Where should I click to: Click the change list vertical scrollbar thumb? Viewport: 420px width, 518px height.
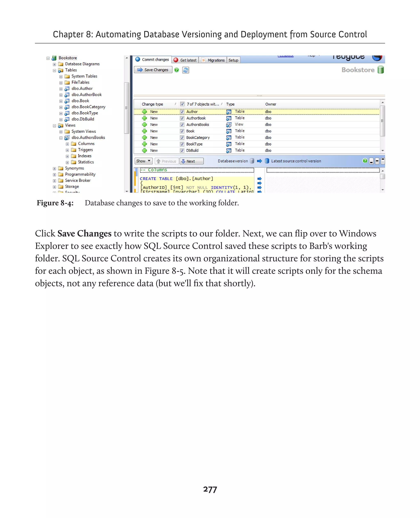382,121
